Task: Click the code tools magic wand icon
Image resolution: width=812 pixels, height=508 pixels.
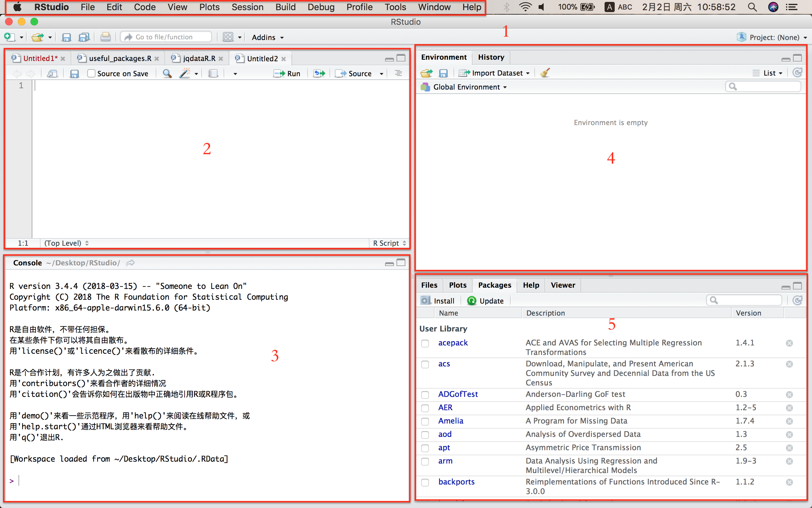Action: click(x=185, y=73)
